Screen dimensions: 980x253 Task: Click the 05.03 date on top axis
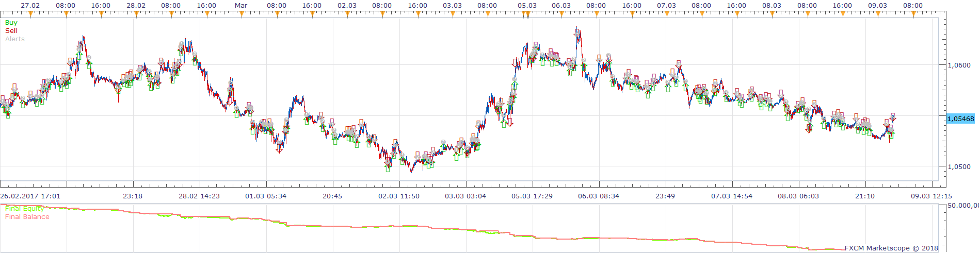tap(527, 6)
